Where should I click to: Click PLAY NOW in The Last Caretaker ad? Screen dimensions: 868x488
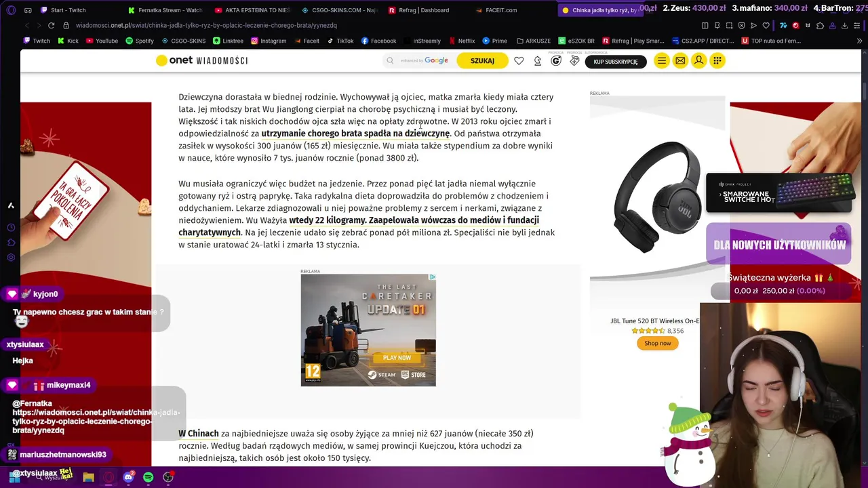tap(397, 357)
